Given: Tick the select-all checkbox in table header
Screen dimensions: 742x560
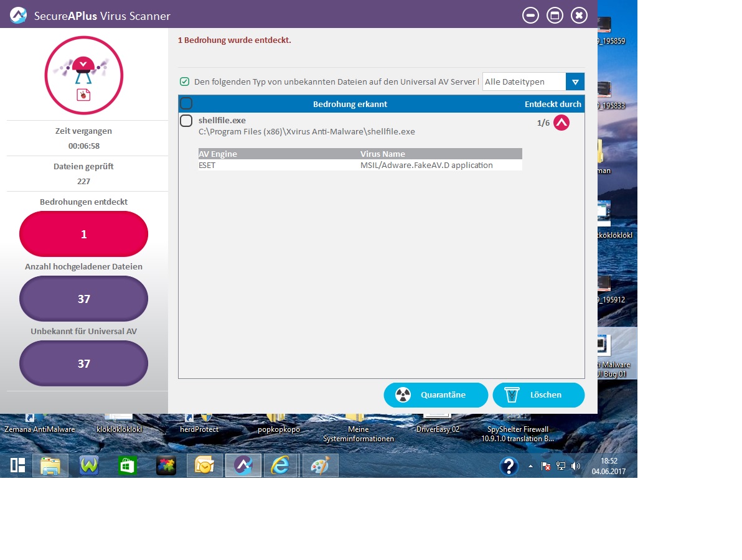Looking at the screenshot, I should point(186,103).
